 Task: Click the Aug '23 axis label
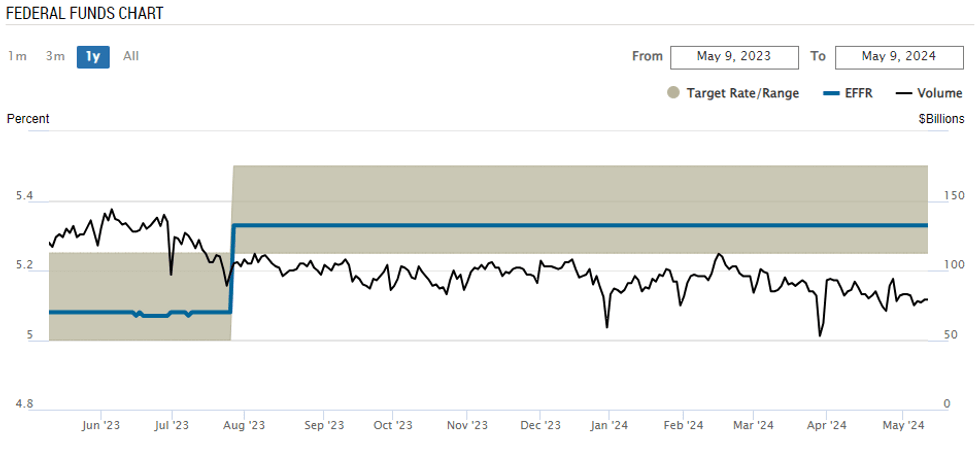(x=243, y=425)
